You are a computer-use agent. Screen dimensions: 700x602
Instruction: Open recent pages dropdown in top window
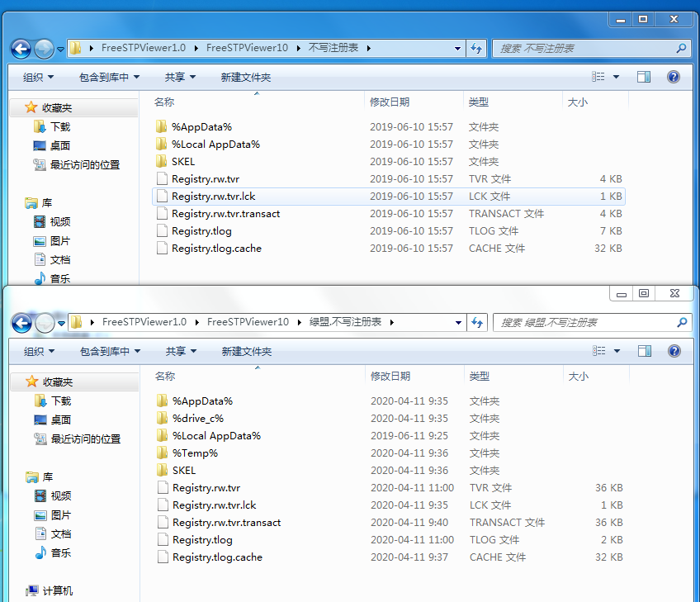coord(60,49)
